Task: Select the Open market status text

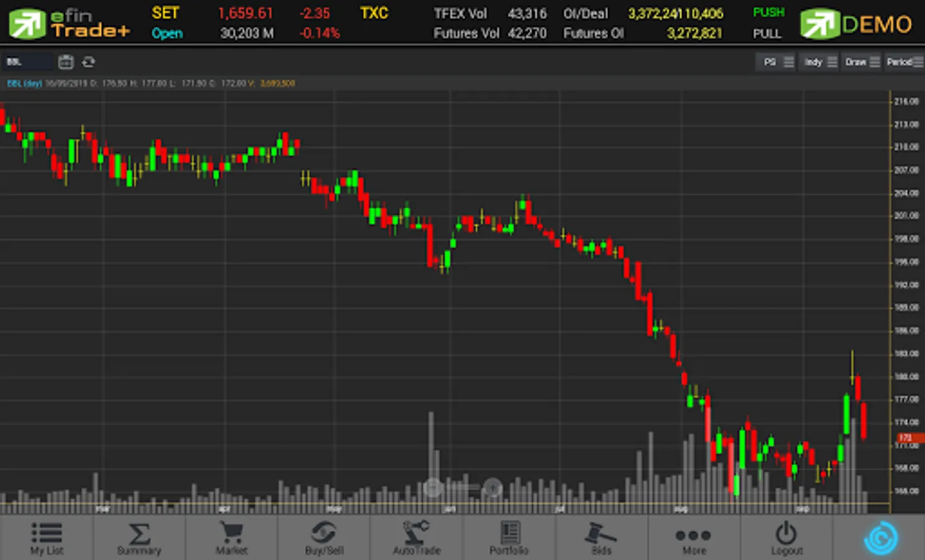Action: [167, 33]
